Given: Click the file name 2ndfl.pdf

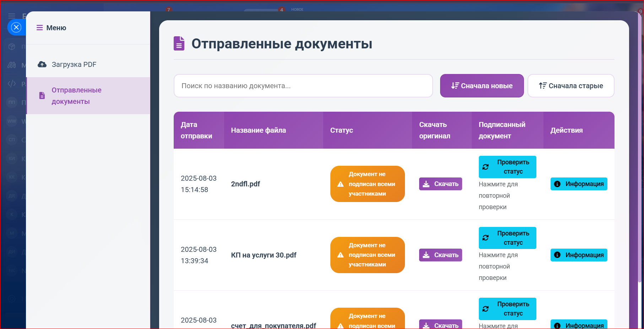Looking at the screenshot, I should pyautogui.click(x=245, y=184).
